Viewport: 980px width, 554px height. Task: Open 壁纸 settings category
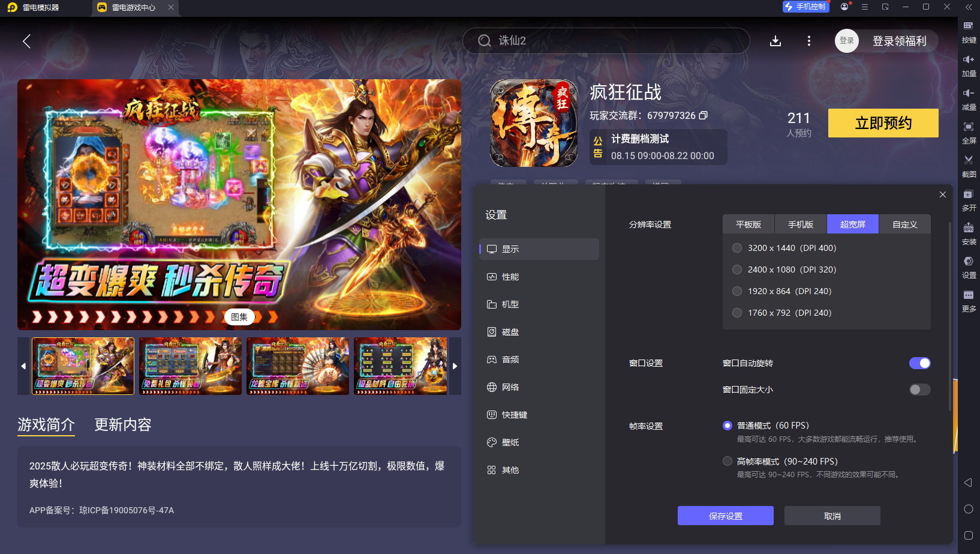point(539,442)
